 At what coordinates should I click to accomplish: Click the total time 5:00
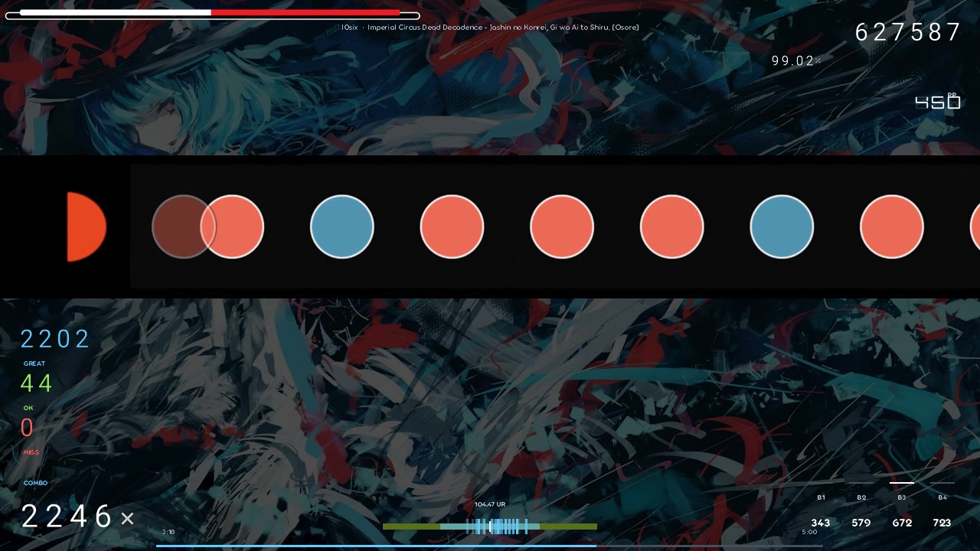809,532
